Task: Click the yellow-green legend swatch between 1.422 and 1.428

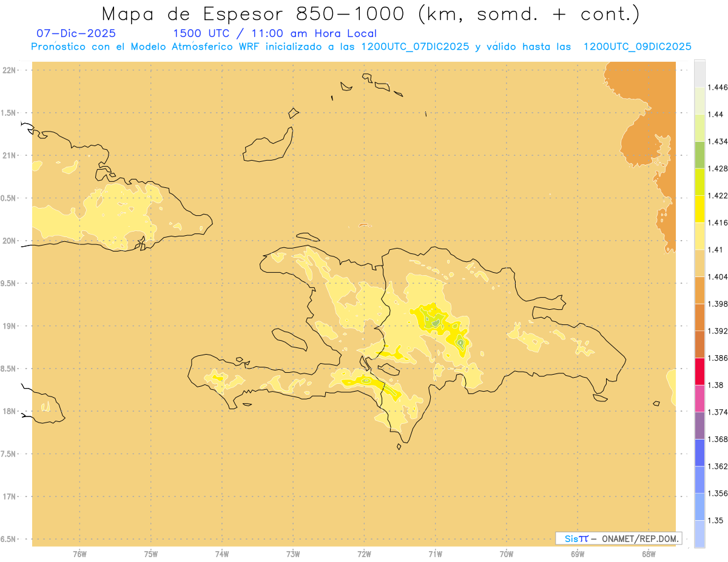Action: 699,182
